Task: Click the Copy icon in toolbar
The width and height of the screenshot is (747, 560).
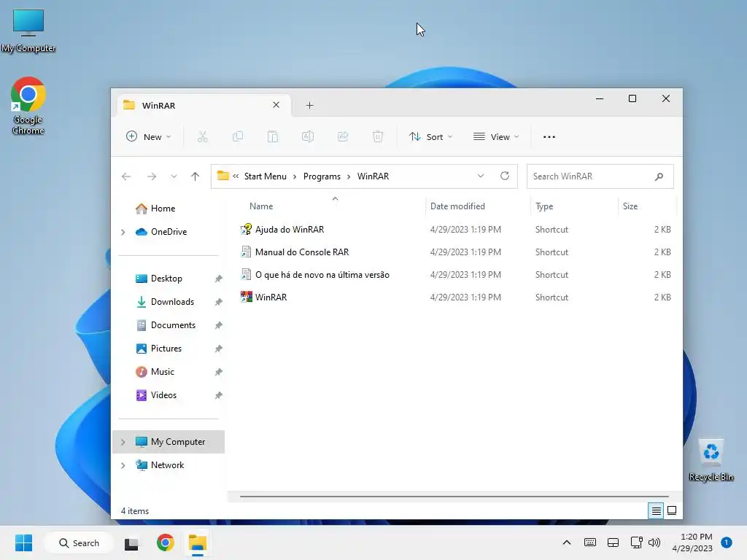Action: (x=238, y=137)
